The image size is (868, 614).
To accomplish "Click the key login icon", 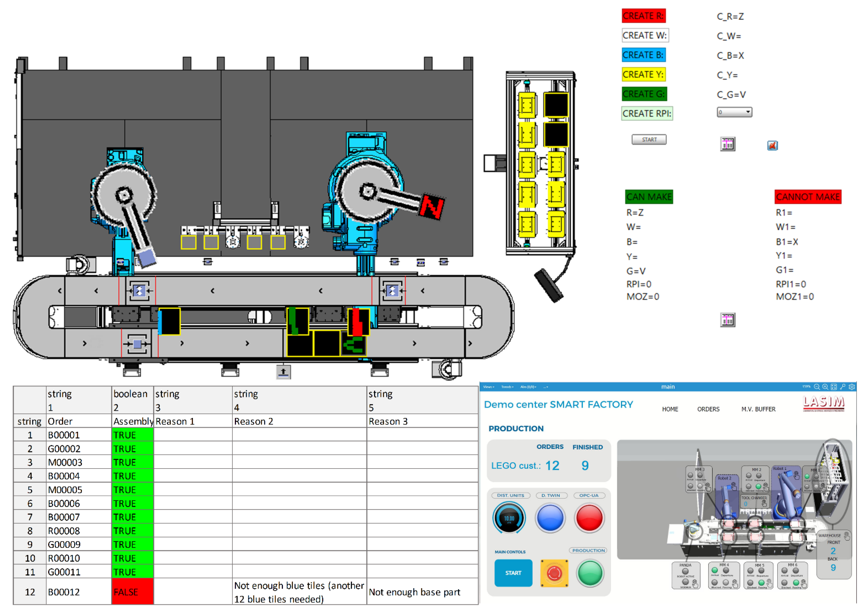I will tap(843, 387).
